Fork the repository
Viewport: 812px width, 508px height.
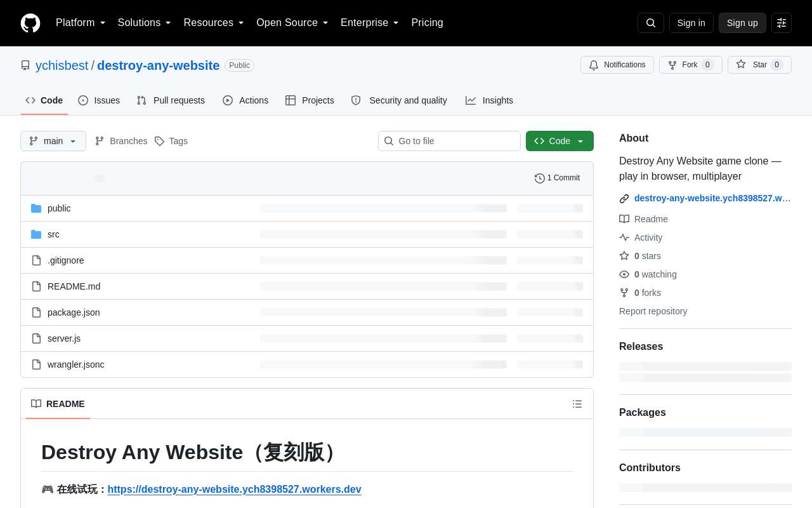click(x=691, y=65)
